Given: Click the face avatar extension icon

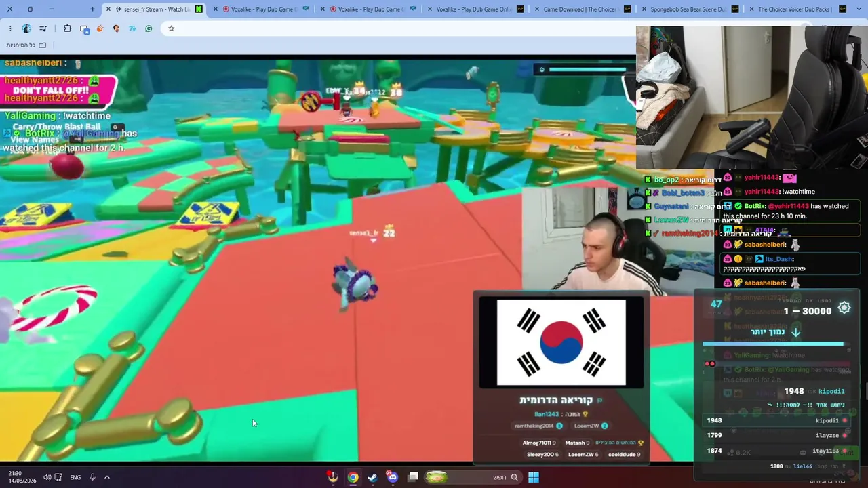Looking at the screenshot, I should click(x=116, y=28).
